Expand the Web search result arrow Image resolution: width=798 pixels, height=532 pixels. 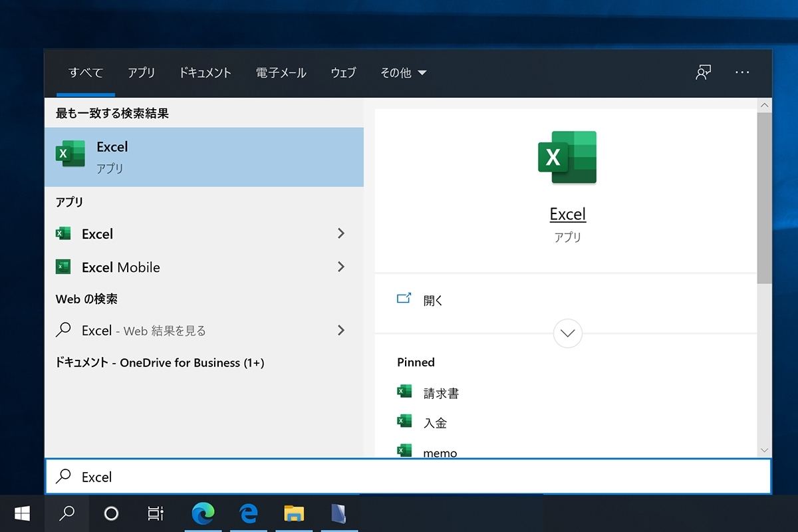tap(341, 330)
